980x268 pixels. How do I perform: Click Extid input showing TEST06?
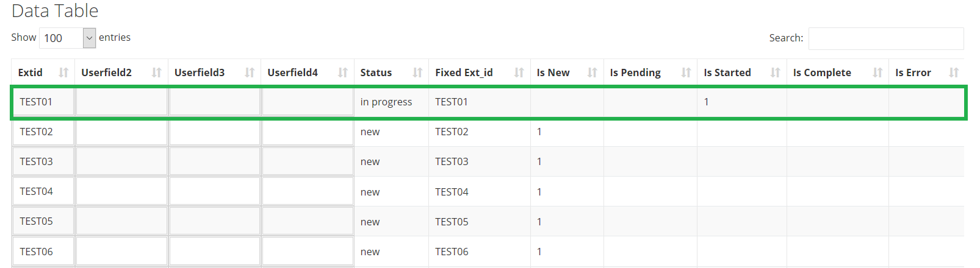pyautogui.click(x=43, y=252)
